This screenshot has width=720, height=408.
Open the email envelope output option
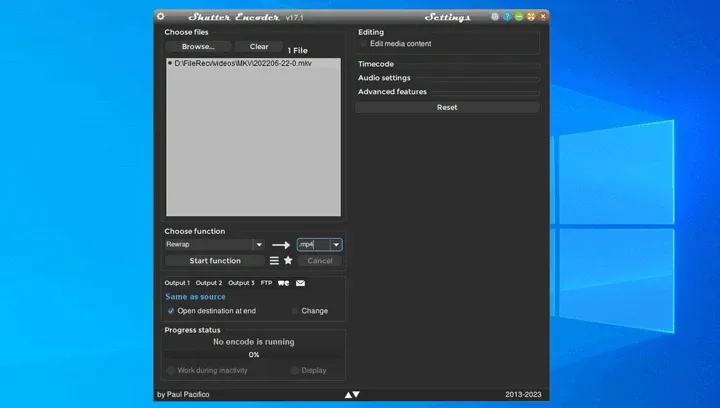point(300,283)
